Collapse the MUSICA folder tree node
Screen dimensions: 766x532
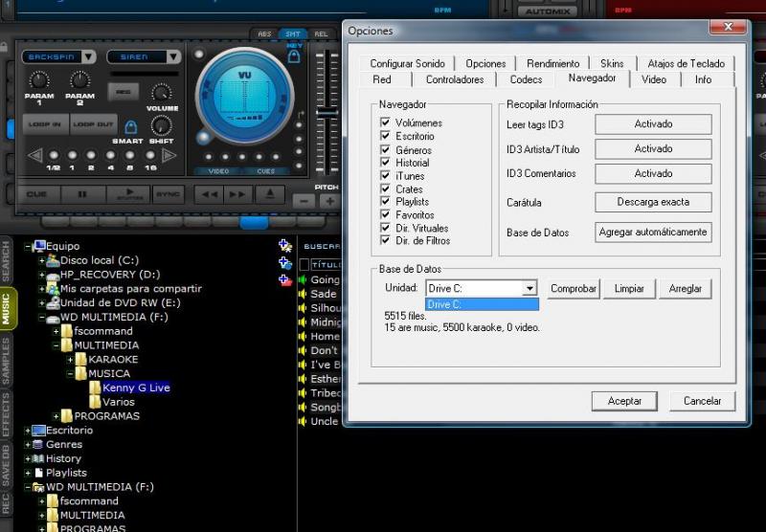click(70, 374)
